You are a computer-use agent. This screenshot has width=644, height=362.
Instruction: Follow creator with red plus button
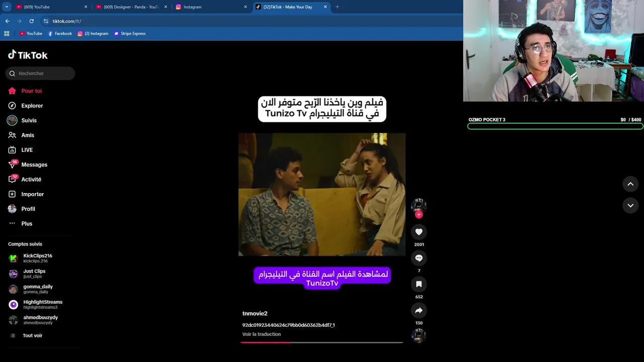point(419,215)
